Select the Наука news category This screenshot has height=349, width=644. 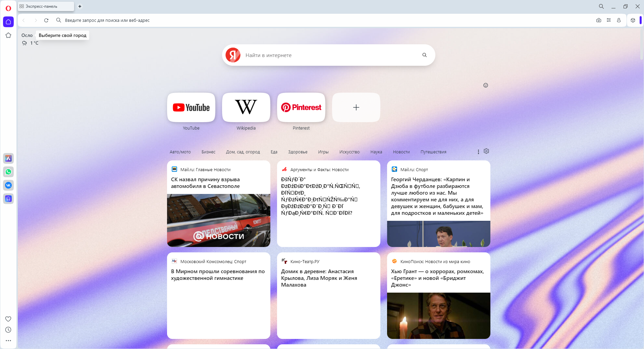376,152
